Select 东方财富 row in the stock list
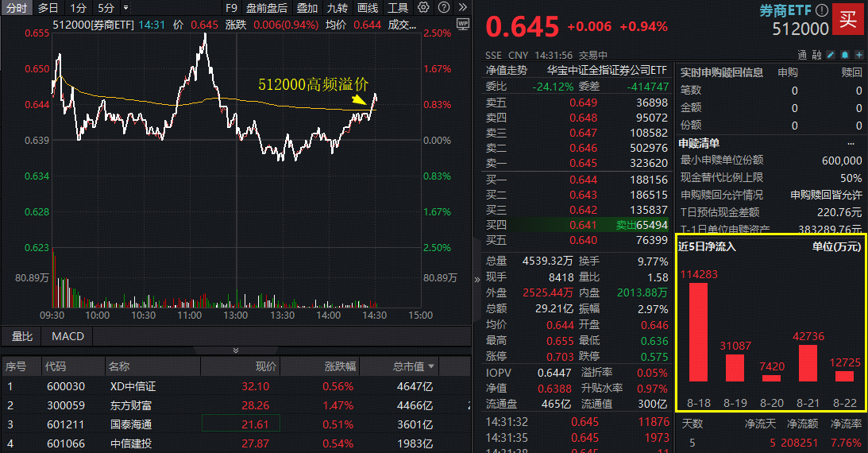 pos(131,405)
